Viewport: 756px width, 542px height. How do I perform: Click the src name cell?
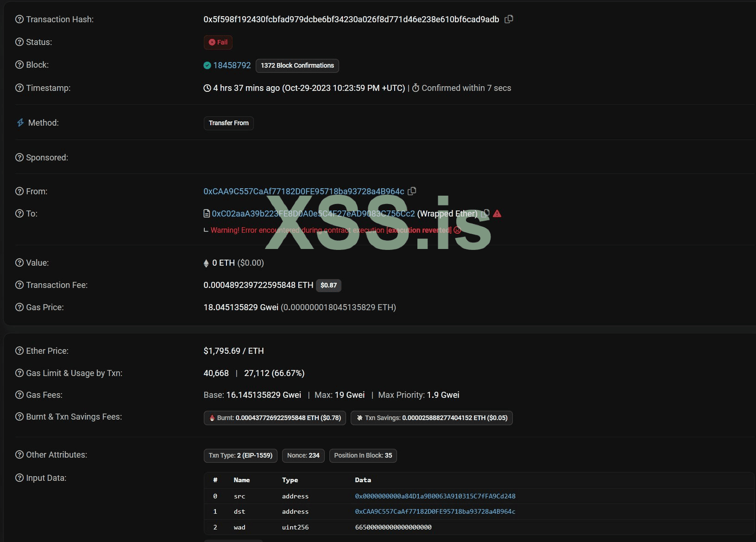point(239,496)
